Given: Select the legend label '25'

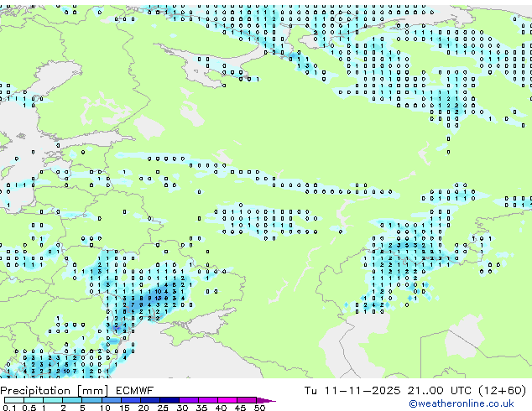Looking at the screenshot, I should [163, 408].
